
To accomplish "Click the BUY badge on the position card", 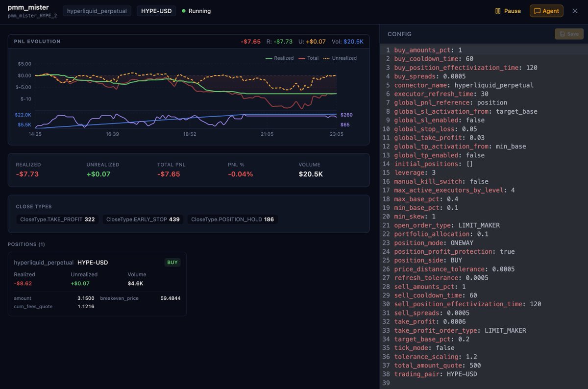I will pos(172,263).
